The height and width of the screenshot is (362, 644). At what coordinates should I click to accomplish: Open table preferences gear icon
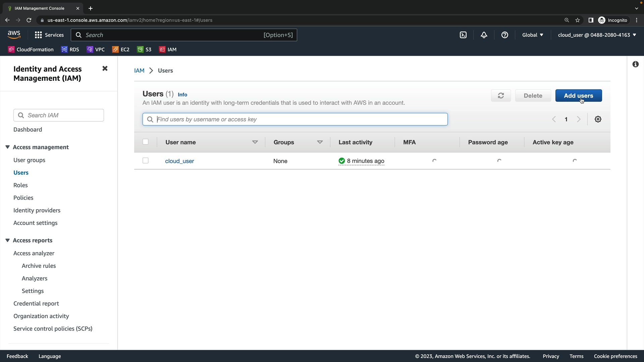598,119
